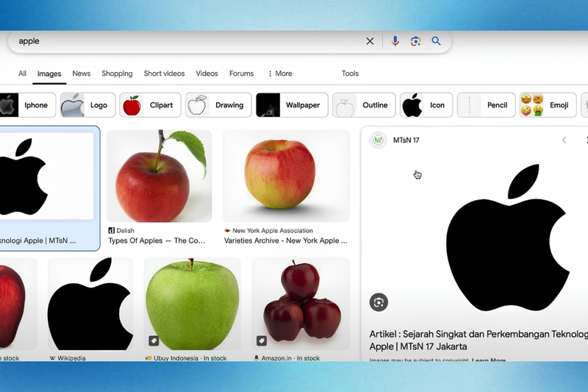Filter by the Pencil chip
The height and width of the screenshot is (392, 588).
486,105
